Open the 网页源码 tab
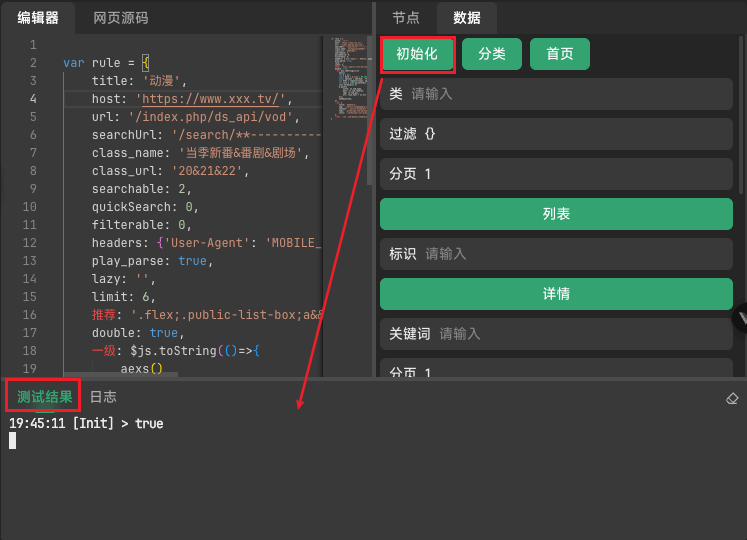 click(120, 18)
